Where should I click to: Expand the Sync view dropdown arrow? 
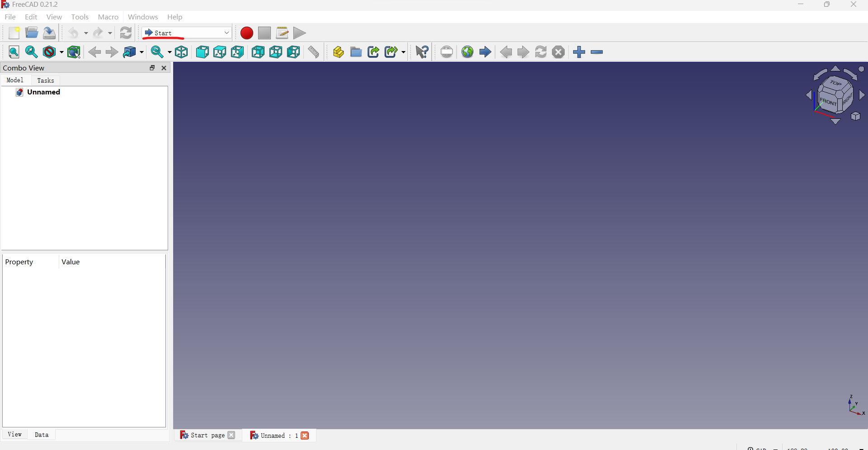click(170, 52)
